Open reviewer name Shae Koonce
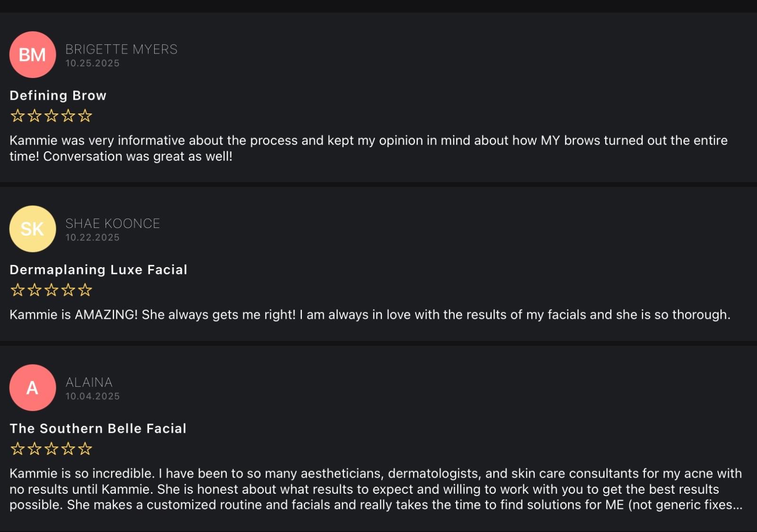Viewport: 757px width, 532px height. click(x=113, y=223)
